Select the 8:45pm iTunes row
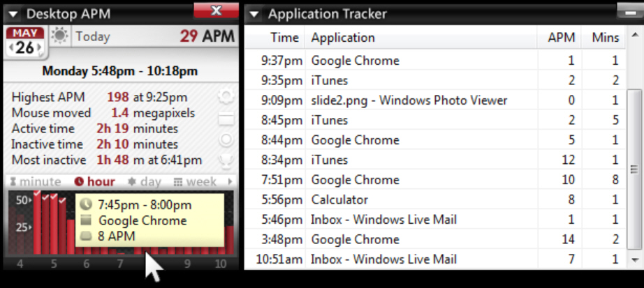The width and height of the screenshot is (644, 288). click(x=435, y=120)
